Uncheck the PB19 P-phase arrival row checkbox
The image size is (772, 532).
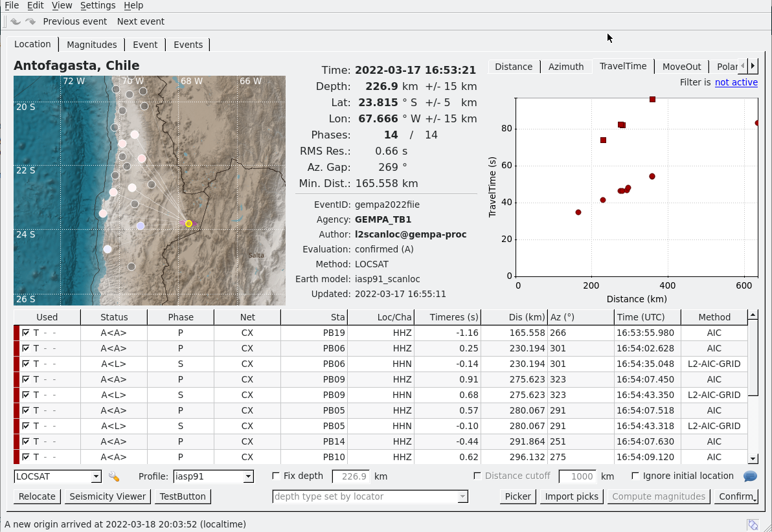[x=26, y=333]
